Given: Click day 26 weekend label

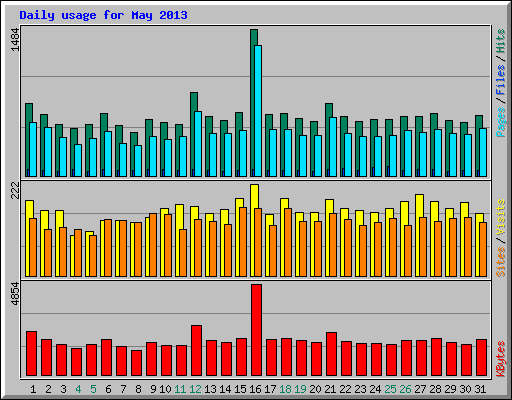Looking at the screenshot, I should 405,389.
